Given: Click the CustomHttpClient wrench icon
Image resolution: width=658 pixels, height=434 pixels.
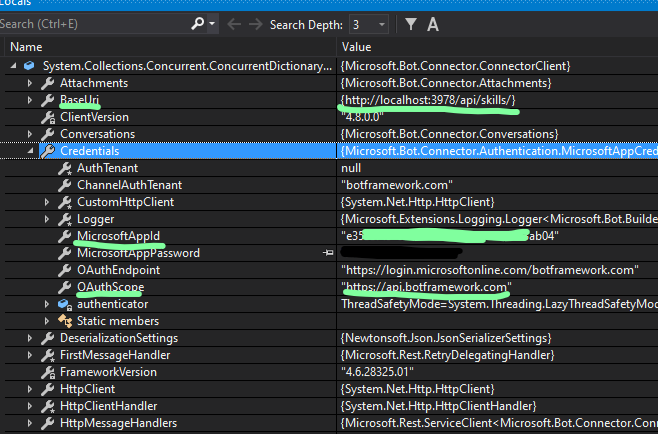Looking at the screenshot, I should [x=65, y=202].
